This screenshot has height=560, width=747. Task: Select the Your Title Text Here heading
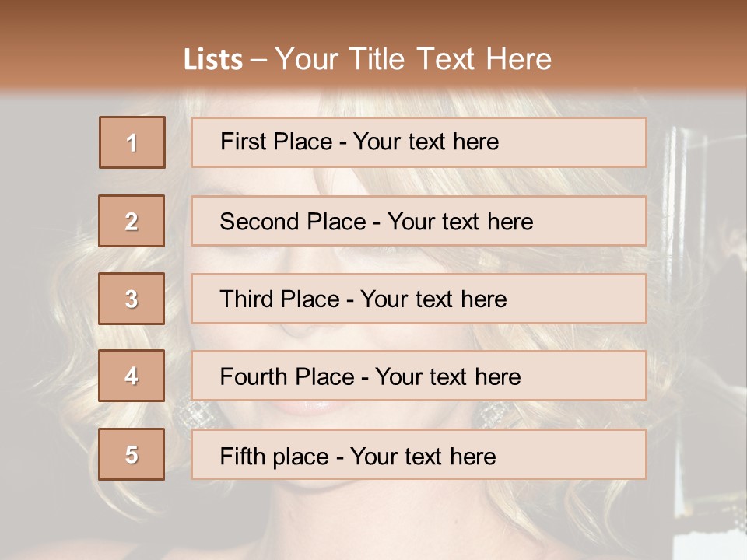(x=413, y=59)
